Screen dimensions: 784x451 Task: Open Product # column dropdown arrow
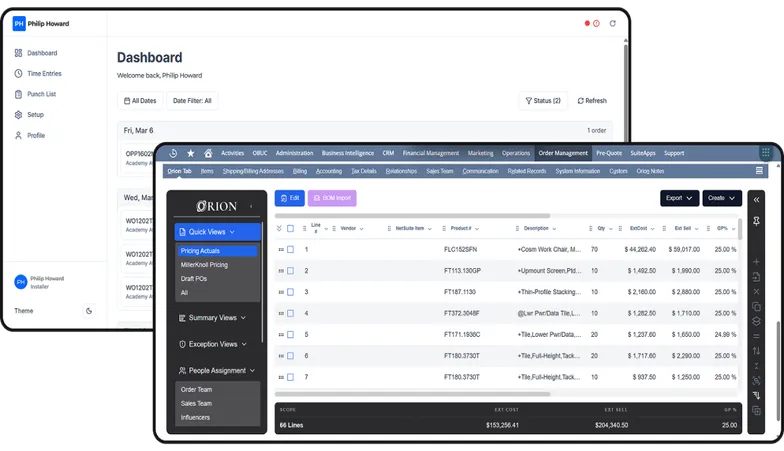click(x=477, y=228)
